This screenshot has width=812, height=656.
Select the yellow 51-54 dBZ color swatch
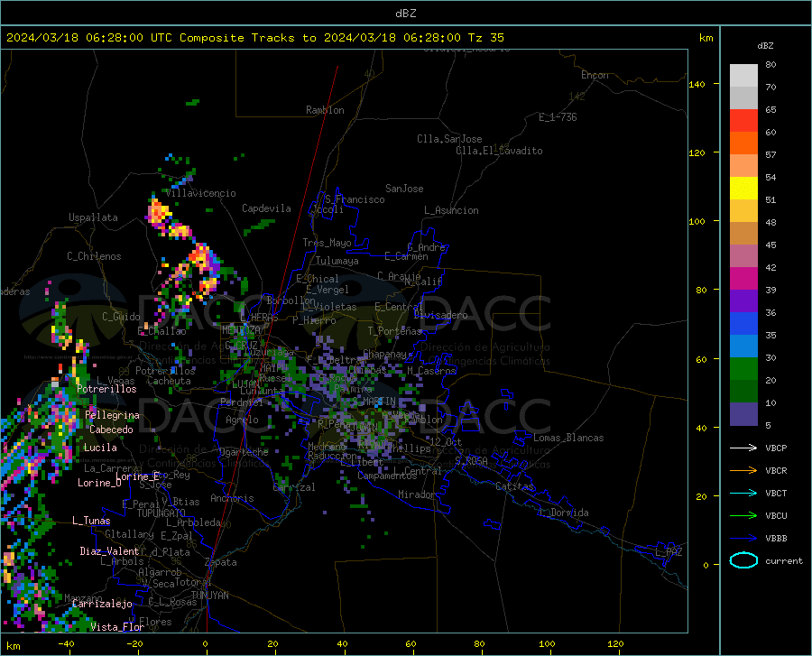(x=743, y=189)
